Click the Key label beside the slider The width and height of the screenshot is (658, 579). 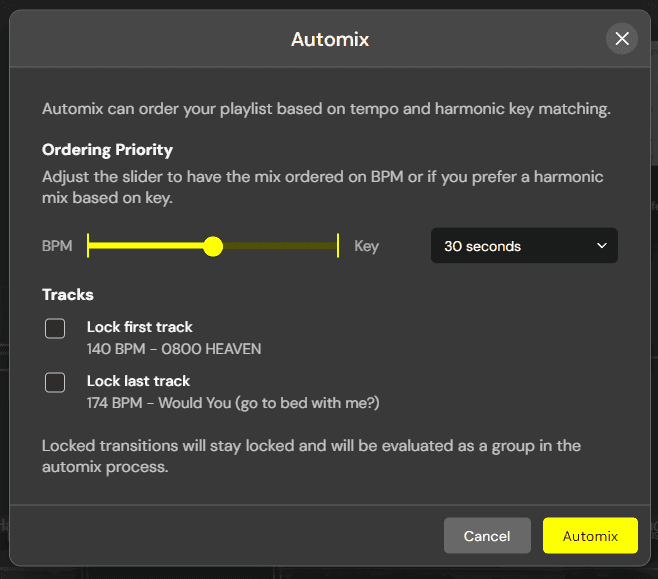366,246
